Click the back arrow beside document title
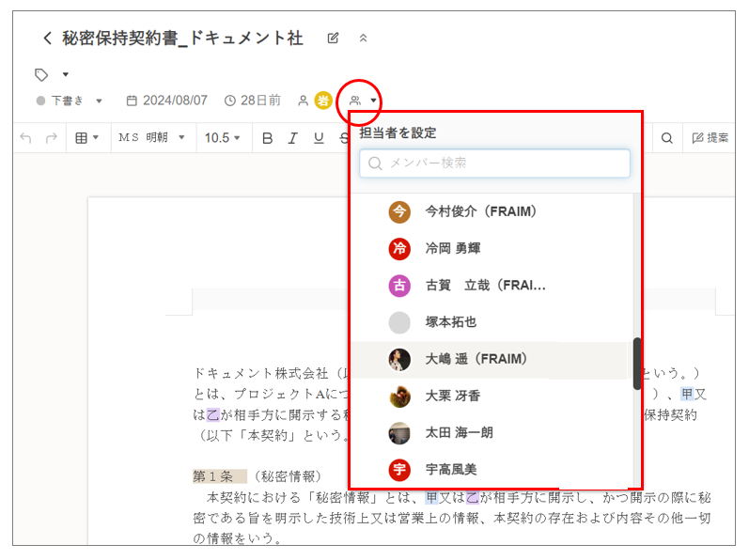Screen dimensions: 749x560 click(47, 39)
